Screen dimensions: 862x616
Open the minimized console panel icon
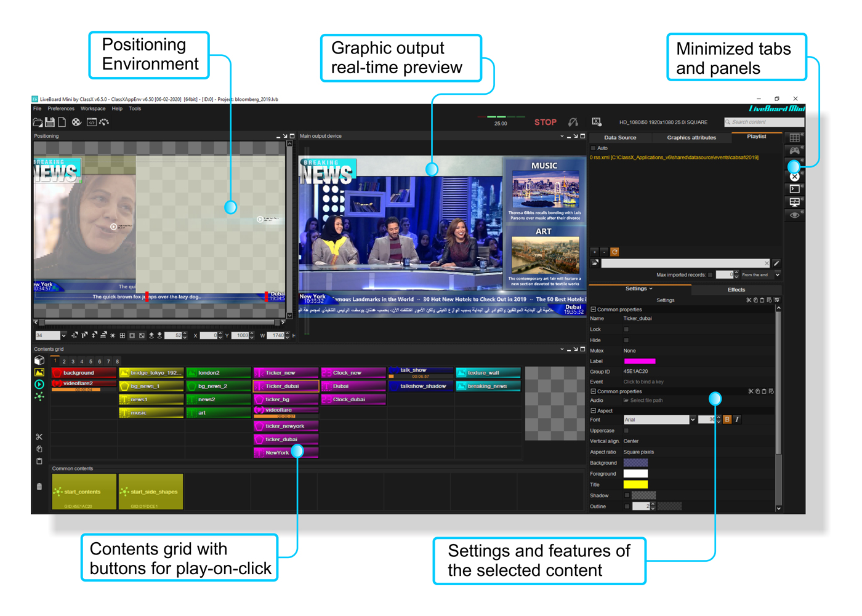[x=794, y=189]
